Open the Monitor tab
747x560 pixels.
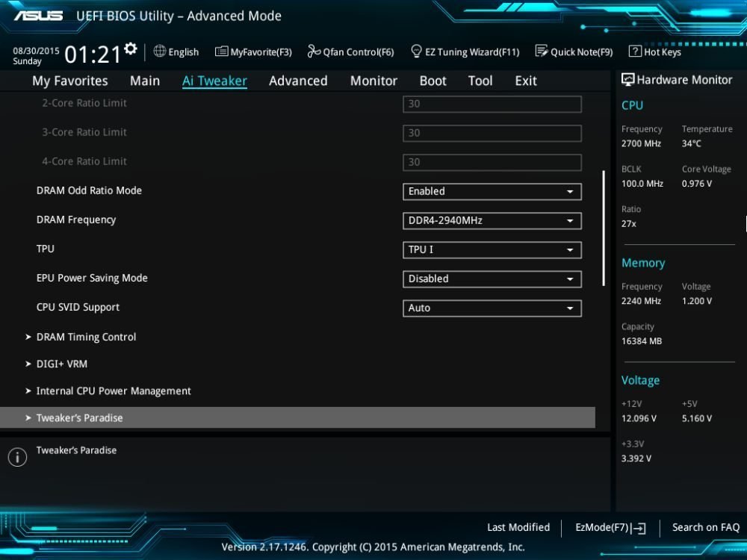373,81
